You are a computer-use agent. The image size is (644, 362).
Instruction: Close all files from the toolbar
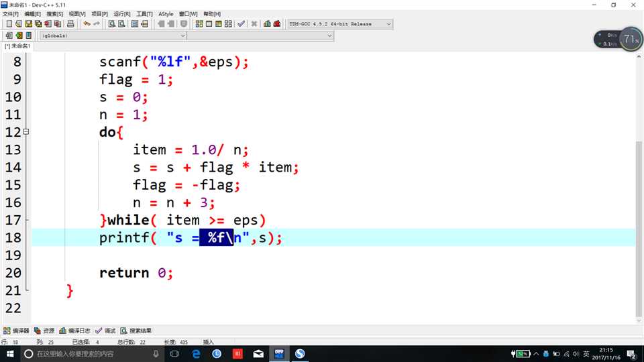58,24
